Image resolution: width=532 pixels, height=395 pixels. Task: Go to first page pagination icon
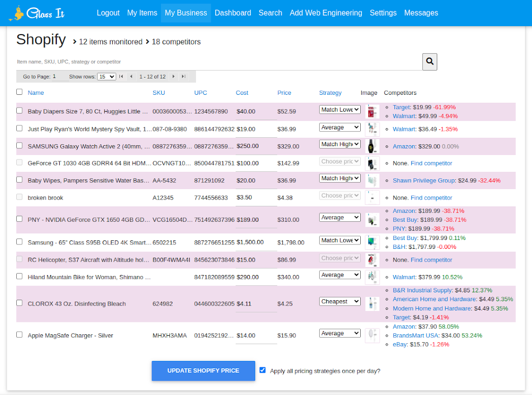(121, 77)
